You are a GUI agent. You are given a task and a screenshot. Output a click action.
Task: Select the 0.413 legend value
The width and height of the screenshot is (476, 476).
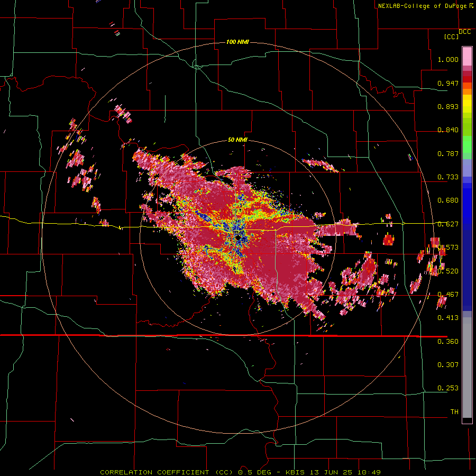click(448, 318)
